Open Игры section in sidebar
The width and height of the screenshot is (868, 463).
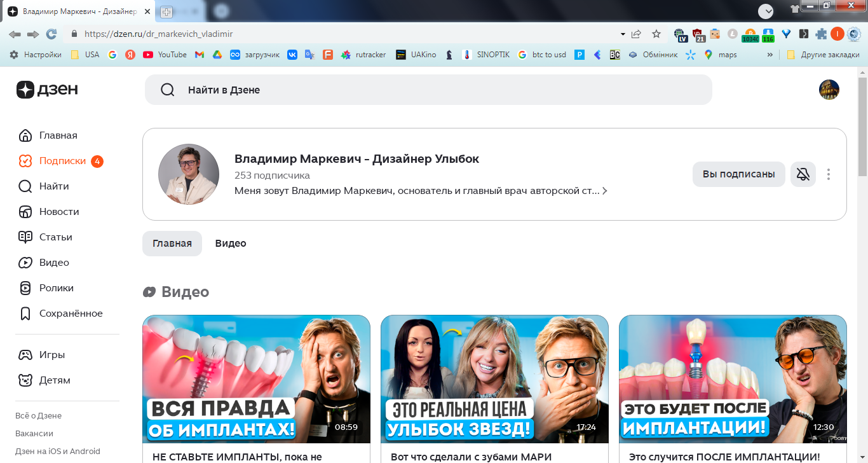tap(42, 355)
